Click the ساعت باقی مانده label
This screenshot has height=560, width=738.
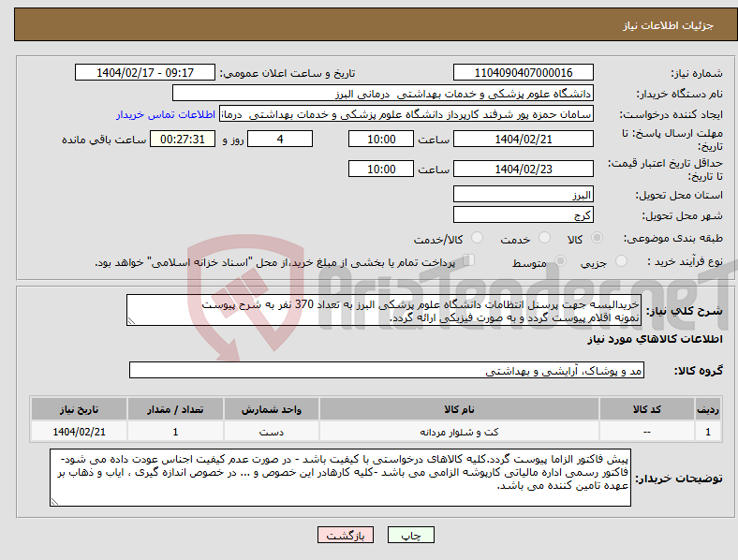click(x=104, y=140)
